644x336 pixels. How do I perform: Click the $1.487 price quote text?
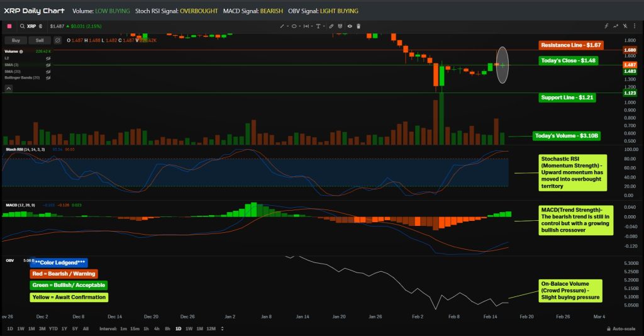57,26
